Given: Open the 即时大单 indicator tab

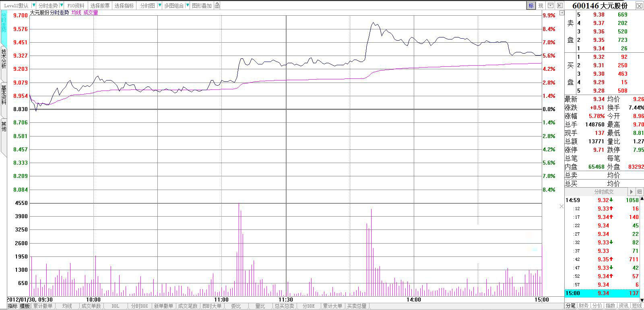Looking at the screenshot, I should pyautogui.click(x=212, y=306).
